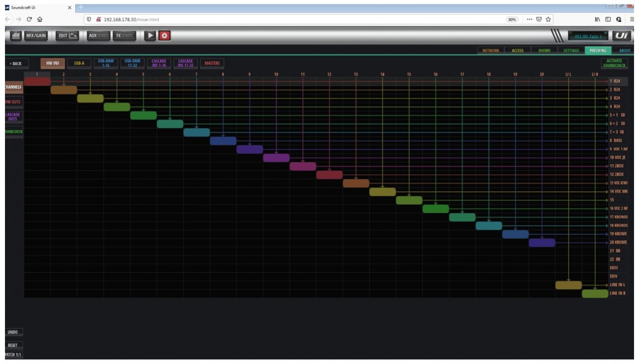639x364 pixels.
Task: Bookmark this page with the star
Action: (548, 19)
